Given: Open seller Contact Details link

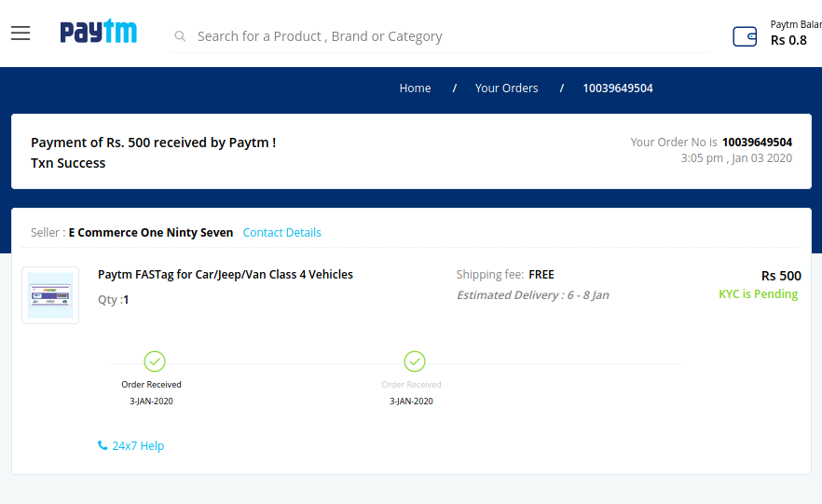Looking at the screenshot, I should pos(282,233).
